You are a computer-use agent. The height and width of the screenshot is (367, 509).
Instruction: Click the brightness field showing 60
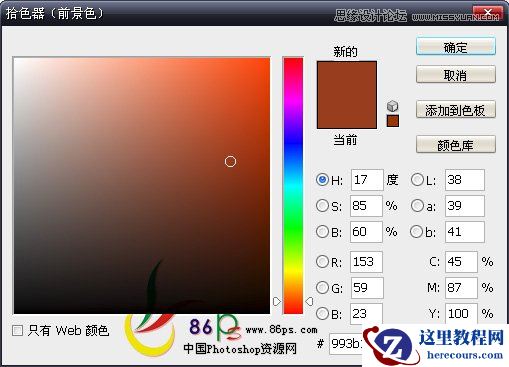tap(366, 231)
